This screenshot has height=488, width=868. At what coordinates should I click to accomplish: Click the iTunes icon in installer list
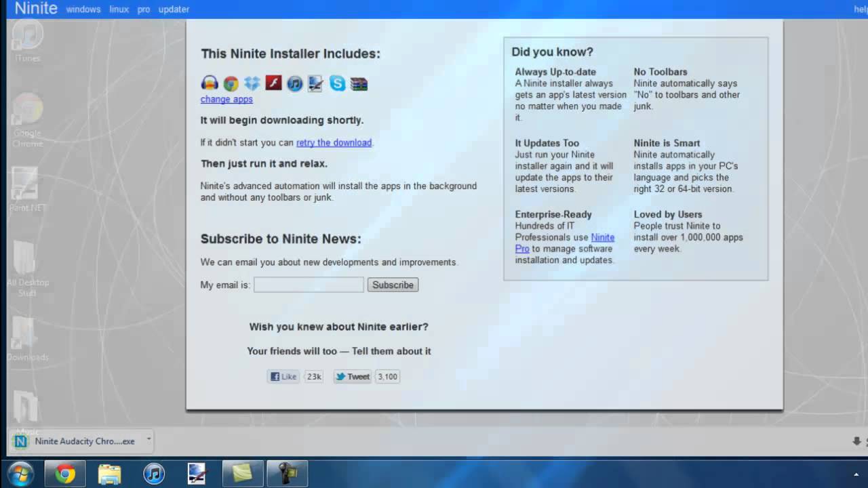pyautogui.click(x=294, y=83)
